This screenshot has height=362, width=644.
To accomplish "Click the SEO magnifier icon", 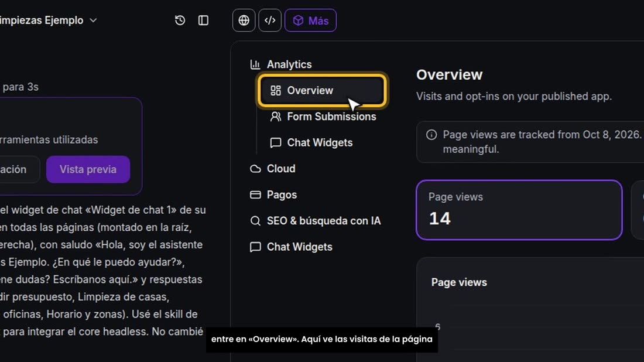I will 255,221.
